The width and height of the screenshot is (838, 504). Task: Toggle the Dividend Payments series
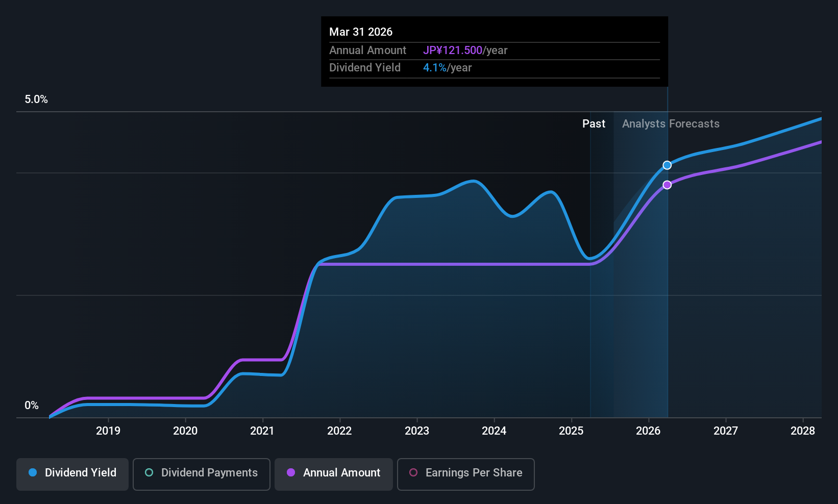(x=202, y=474)
